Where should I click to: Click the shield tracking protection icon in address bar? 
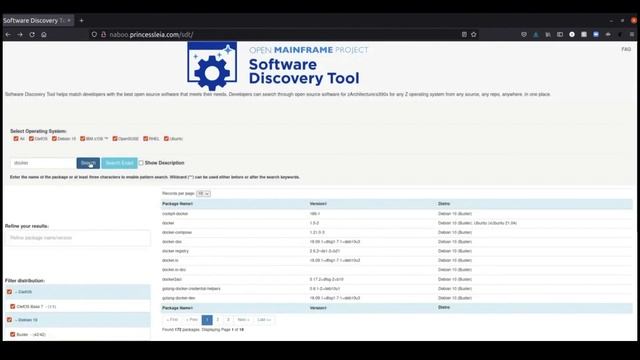coord(94,35)
